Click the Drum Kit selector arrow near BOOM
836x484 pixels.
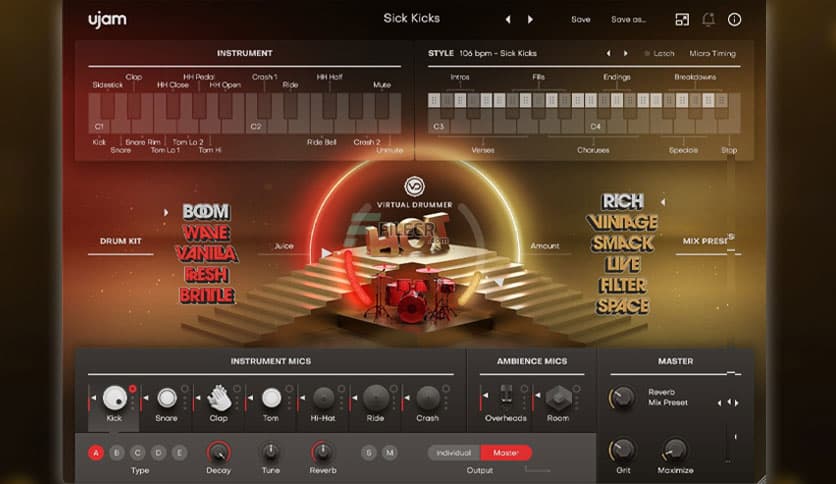point(166,212)
